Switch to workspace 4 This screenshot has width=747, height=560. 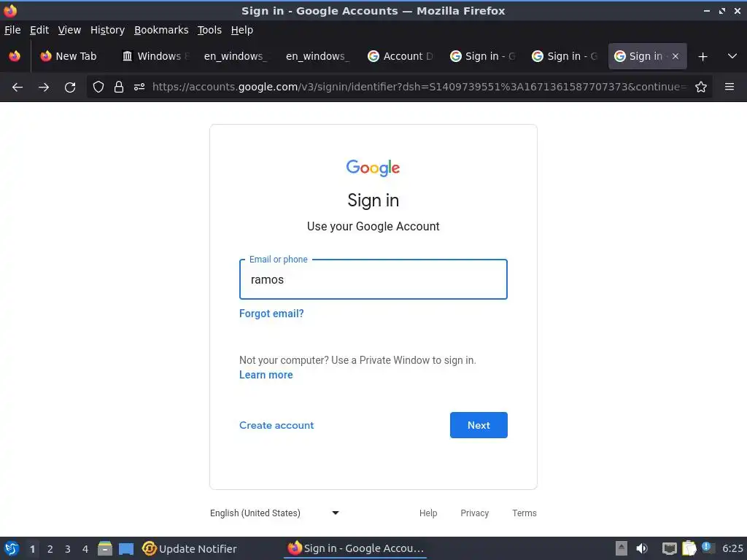85,549
